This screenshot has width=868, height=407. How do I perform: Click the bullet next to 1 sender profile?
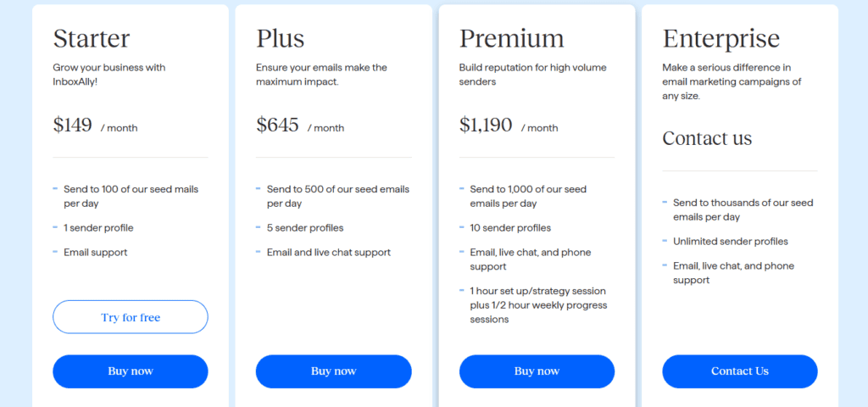click(x=55, y=227)
